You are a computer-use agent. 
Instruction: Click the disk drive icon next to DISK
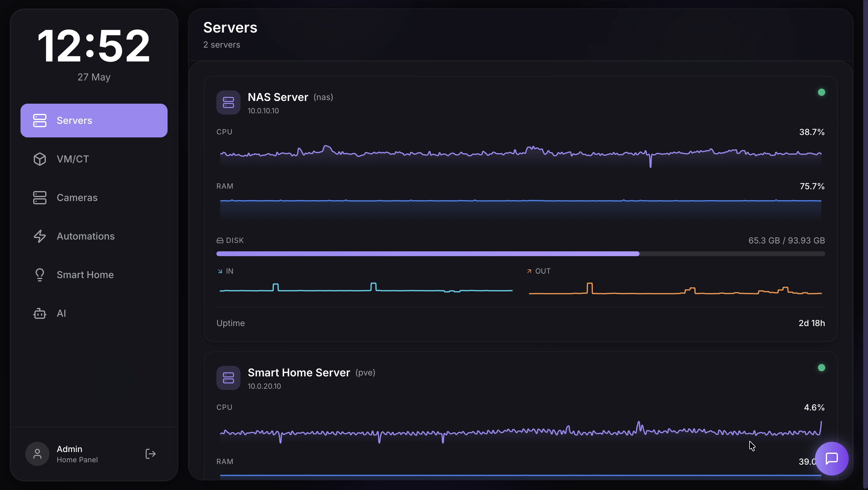click(x=220, y=240)
